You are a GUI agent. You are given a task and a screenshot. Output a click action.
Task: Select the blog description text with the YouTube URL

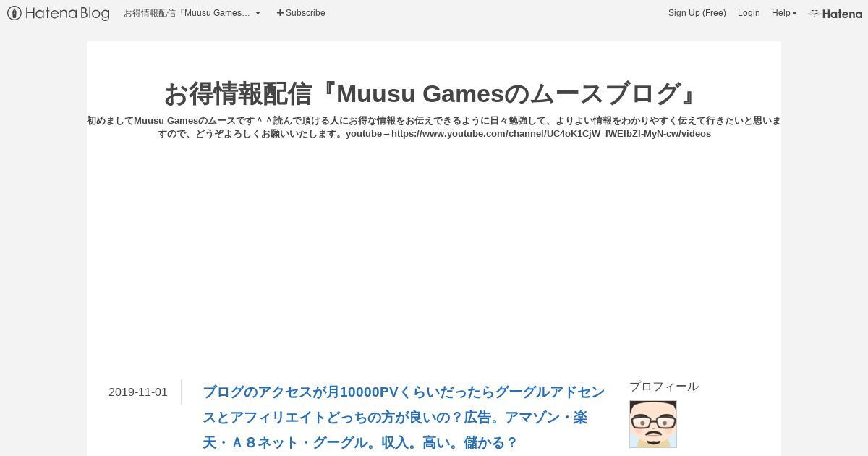click(434, 127)
